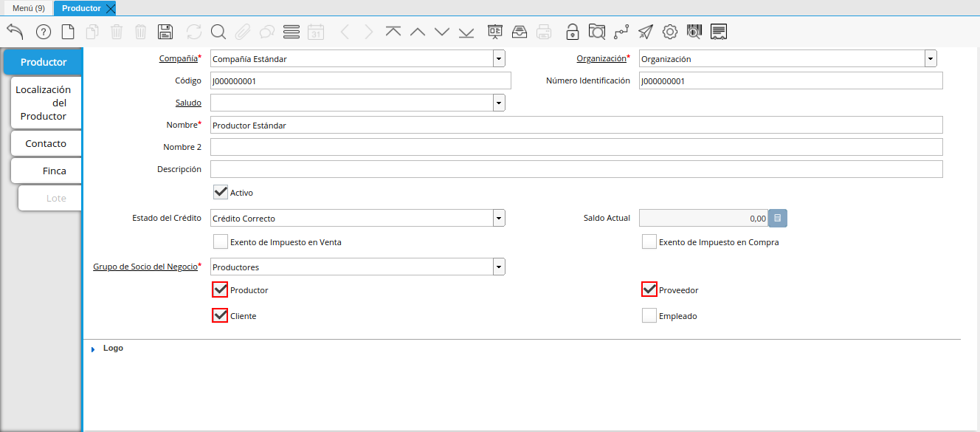Open the Saludo dropdown
This screenshot has height=432, width=980.
[499, 103]
